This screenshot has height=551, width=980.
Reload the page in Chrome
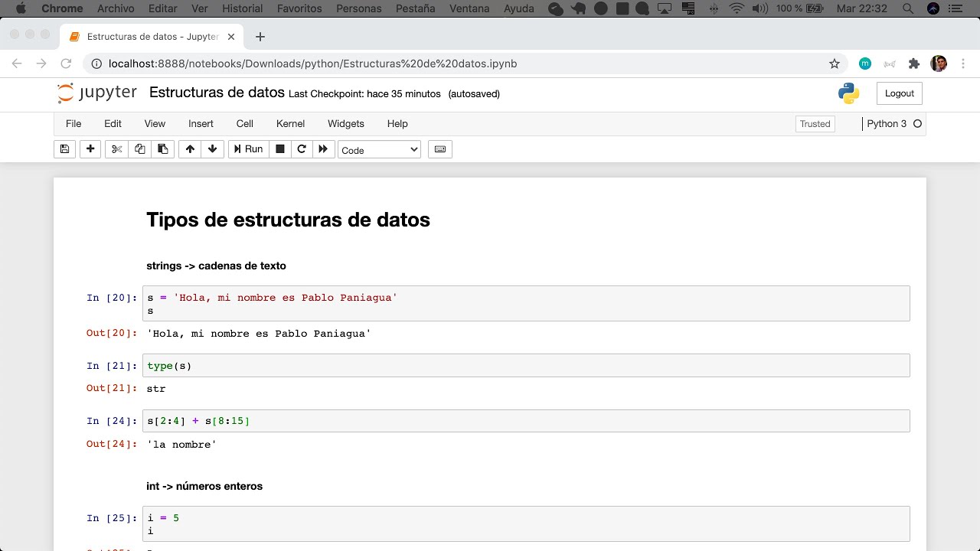tap(66, 64)
